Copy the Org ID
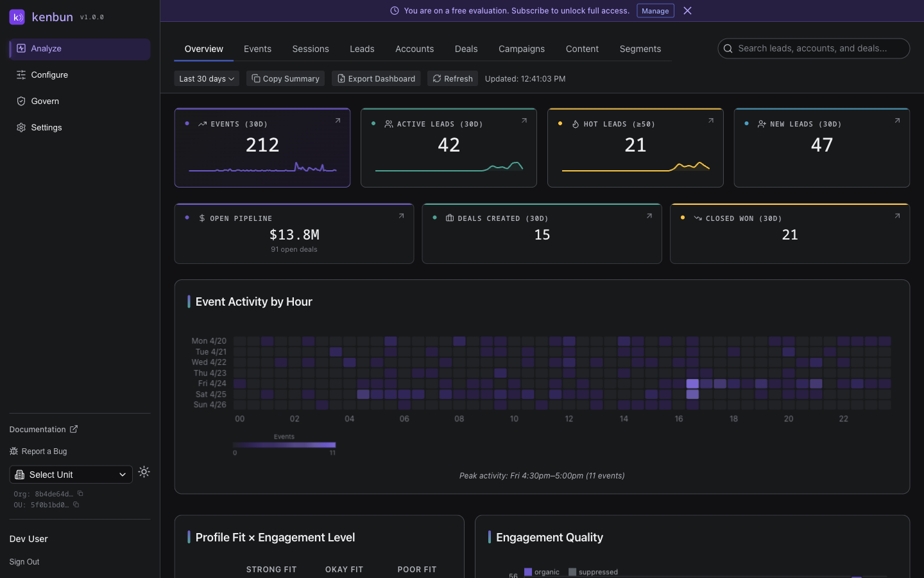The image size is (924, 578). pos(80,494)
